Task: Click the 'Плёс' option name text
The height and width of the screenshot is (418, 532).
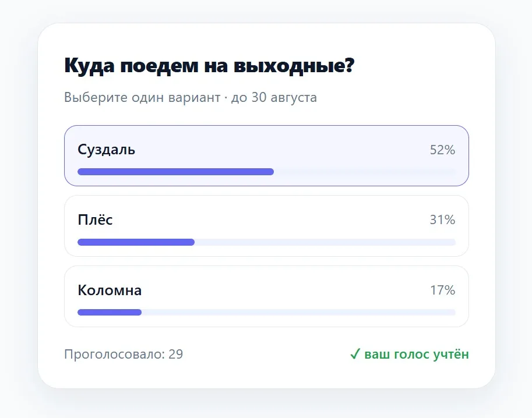Action: click(95, 219)
